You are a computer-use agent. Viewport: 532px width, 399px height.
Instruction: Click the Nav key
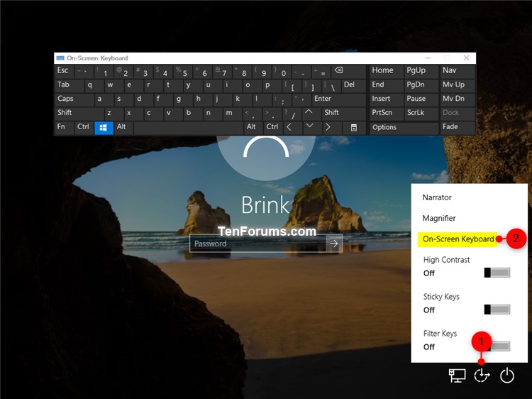pos(458,72)
